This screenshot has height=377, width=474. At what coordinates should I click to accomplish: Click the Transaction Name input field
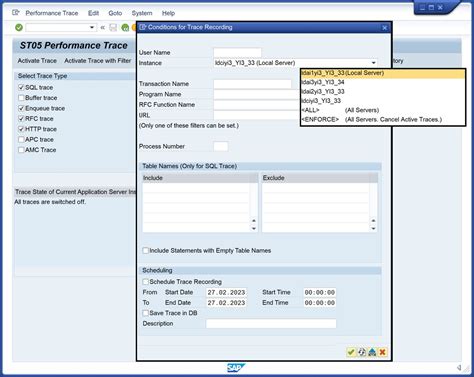(252, 84)
